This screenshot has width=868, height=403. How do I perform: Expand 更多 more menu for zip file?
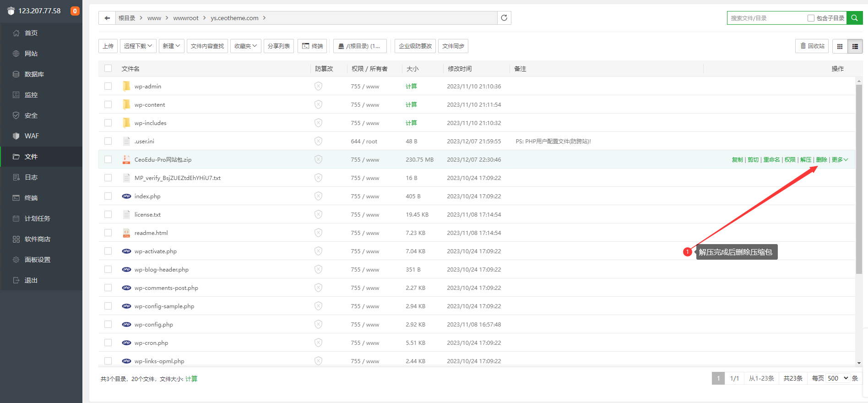click(x=840, y=159)
